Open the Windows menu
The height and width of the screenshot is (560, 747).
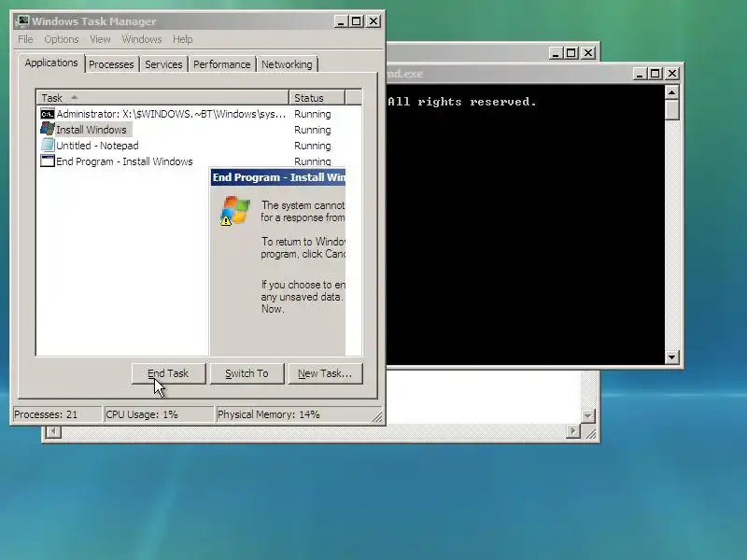tap(142, 39)
